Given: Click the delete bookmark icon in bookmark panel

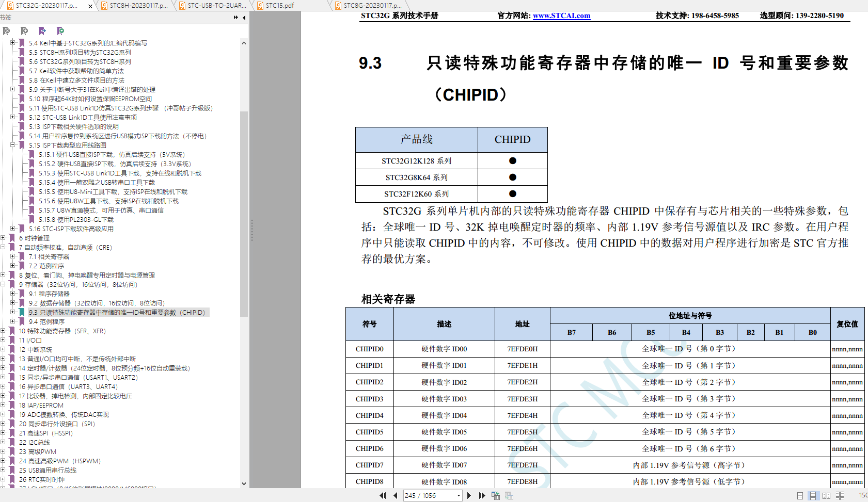Looking at the screenshot, I should tap(6, 31).
